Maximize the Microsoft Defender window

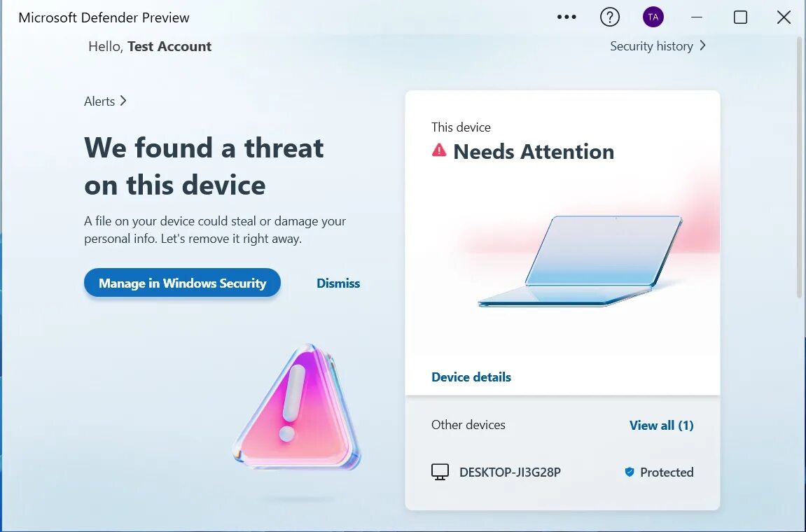[x=740, y=17]
